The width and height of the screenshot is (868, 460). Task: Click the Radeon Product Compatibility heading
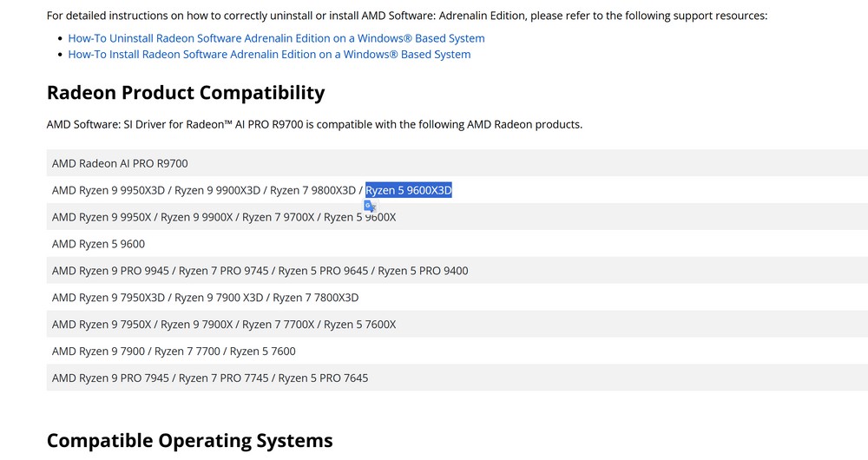coord(186,93)
